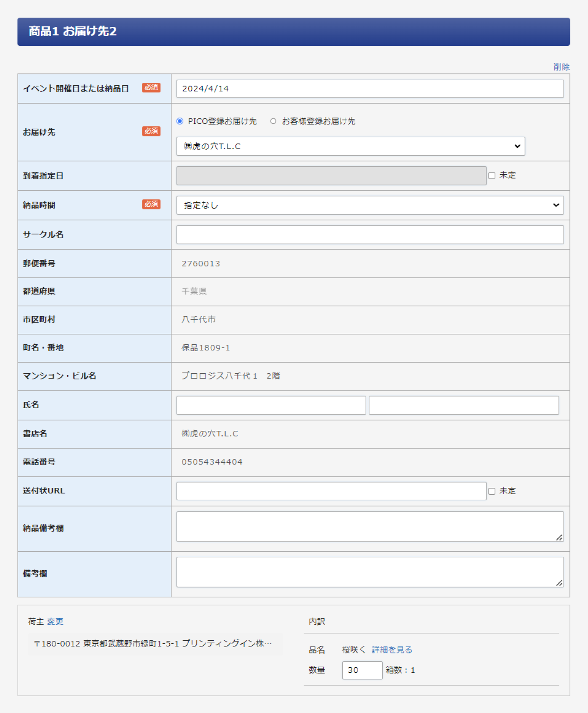Check 未定 next to 到着指定日

492,176
